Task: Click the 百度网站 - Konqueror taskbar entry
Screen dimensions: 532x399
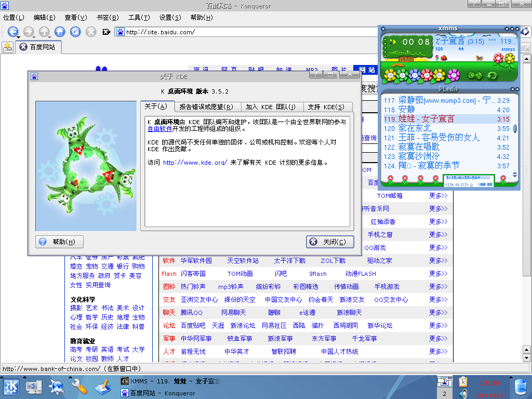Action: pyautogui.click(x=158, y=393)
